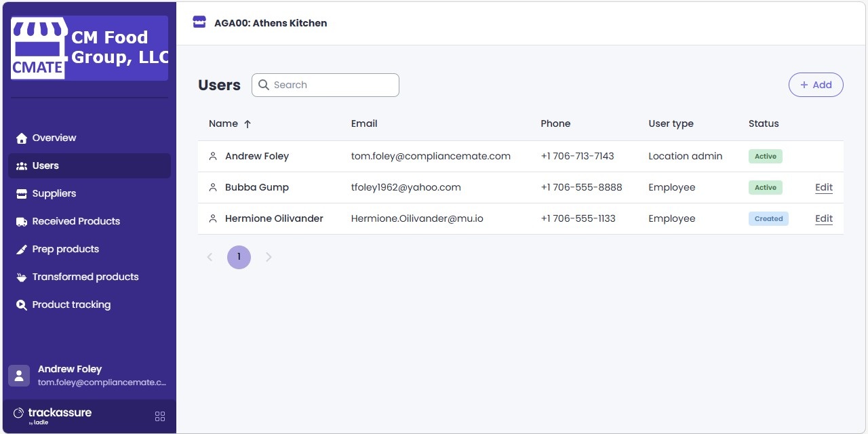Open the apps grid icon

[160, 416]
